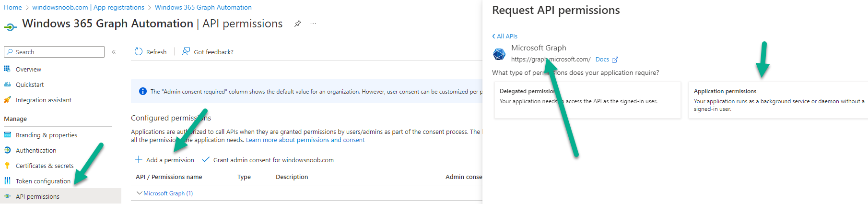868x204 pixels.
Task: Click the API permissions sidebar icon
Action: [x=7, y=196]
